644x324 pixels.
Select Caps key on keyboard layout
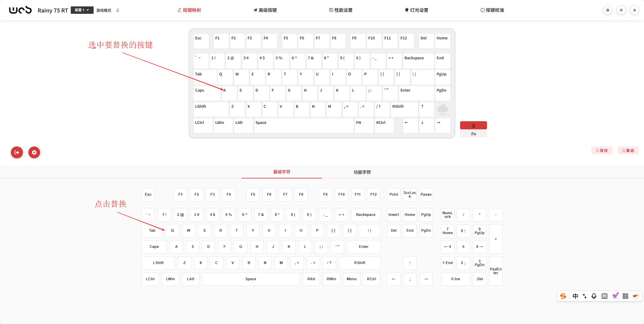click(x=207, y=93)
